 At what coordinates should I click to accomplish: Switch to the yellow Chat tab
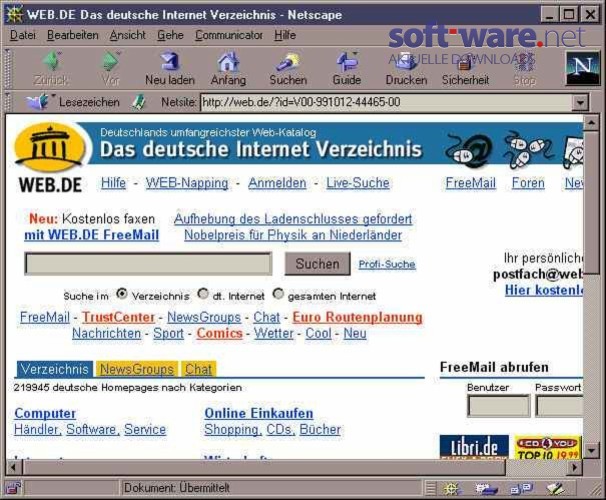coord(198,369)
